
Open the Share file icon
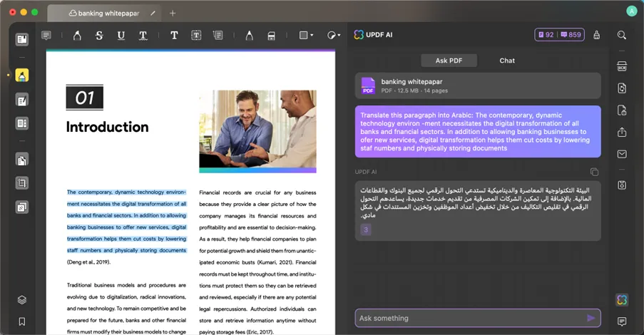point(622,132)
